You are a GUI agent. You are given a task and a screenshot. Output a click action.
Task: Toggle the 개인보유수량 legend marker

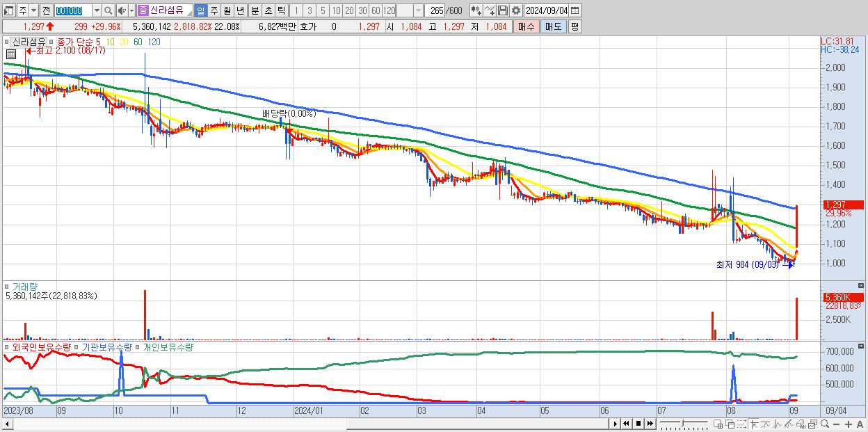138,346
